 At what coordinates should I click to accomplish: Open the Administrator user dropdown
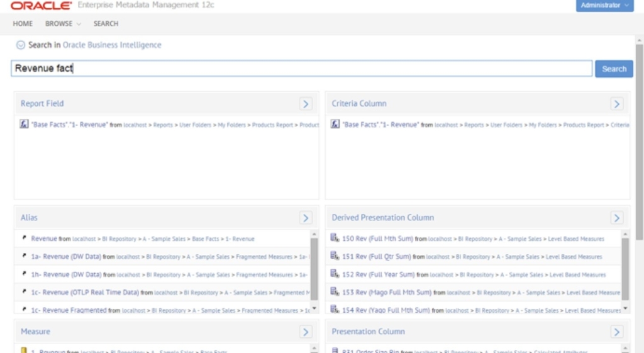[x=604, y=5]
